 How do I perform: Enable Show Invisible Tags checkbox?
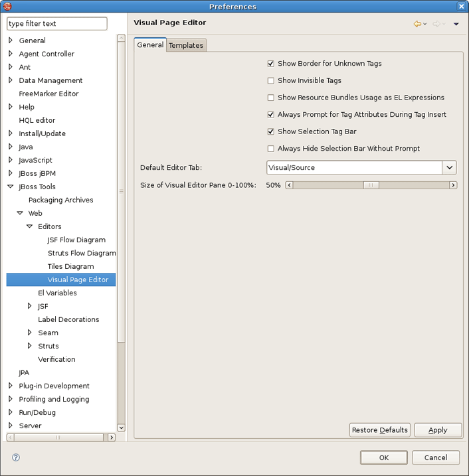271,81
